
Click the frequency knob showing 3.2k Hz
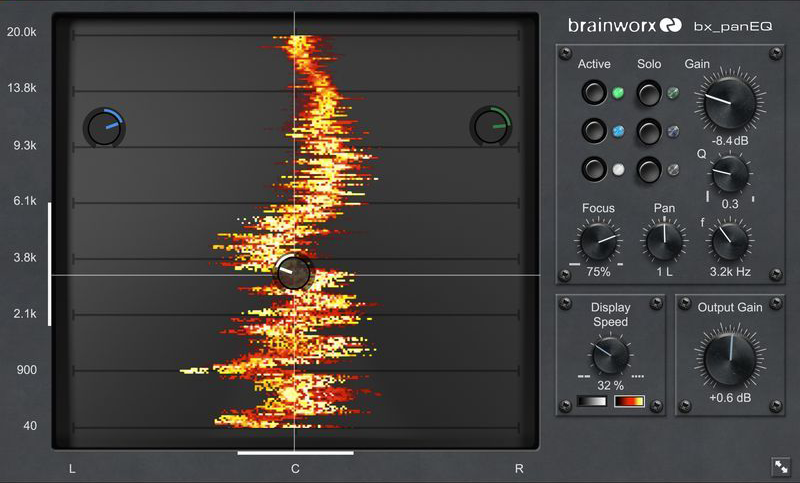pos(729,242)
